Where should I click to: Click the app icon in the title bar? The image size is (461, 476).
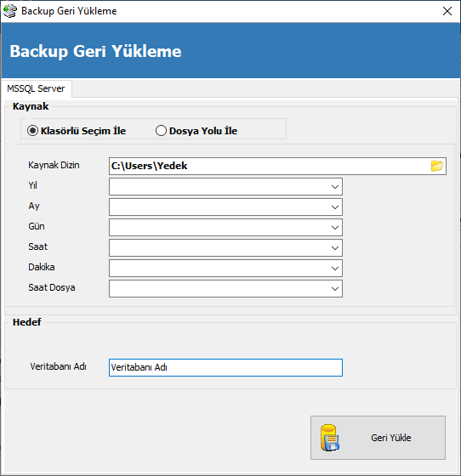(x=10, y=11)
